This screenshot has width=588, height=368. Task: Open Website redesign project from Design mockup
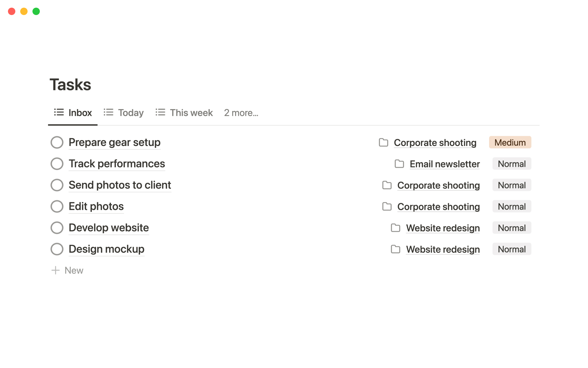coord(443,249)
